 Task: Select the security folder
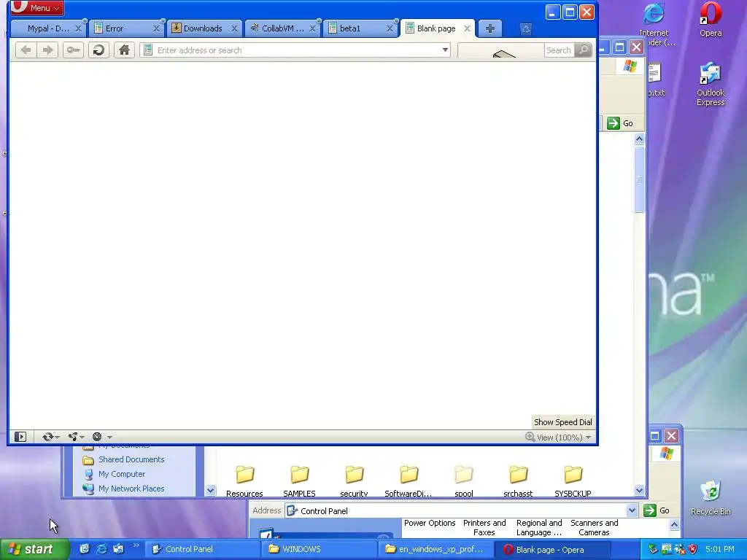click(x=354, y=481)
